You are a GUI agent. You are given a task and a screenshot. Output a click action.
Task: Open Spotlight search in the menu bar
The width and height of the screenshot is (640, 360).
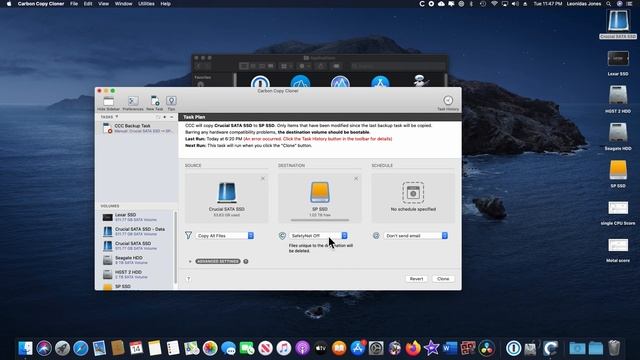(x=609, y=4)
